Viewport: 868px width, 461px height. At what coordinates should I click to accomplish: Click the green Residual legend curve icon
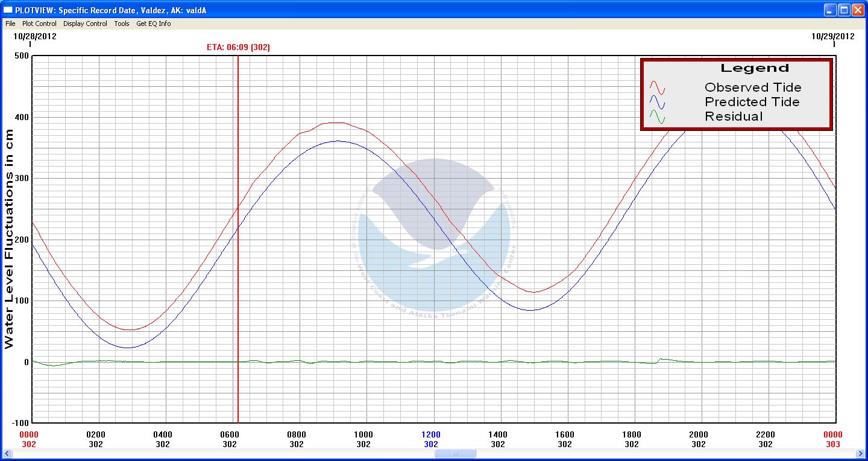(657, 117)
